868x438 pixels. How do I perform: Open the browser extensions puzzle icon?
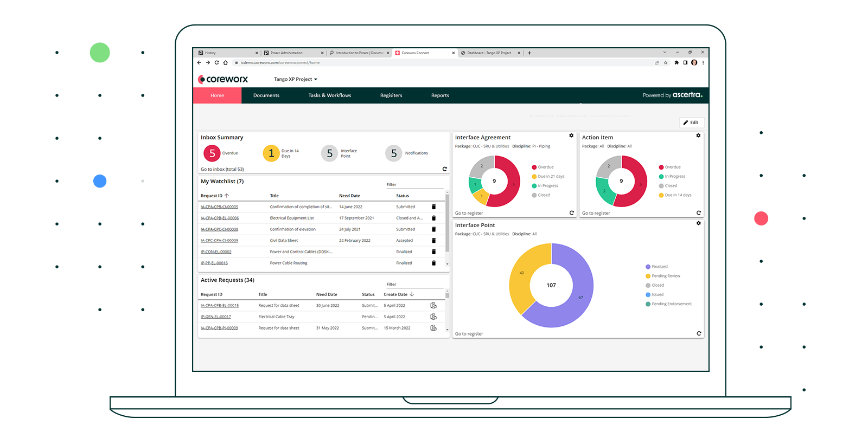click(676, 62)
